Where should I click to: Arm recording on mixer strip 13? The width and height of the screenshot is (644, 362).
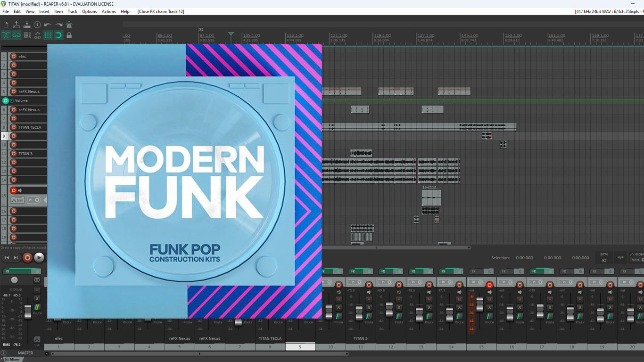pos(429,285)
